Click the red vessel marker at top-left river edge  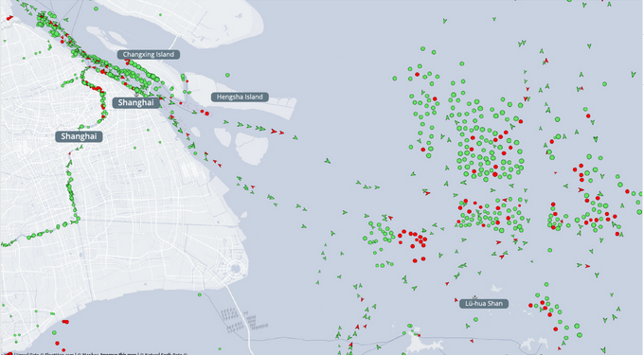(x=9, y=18)
